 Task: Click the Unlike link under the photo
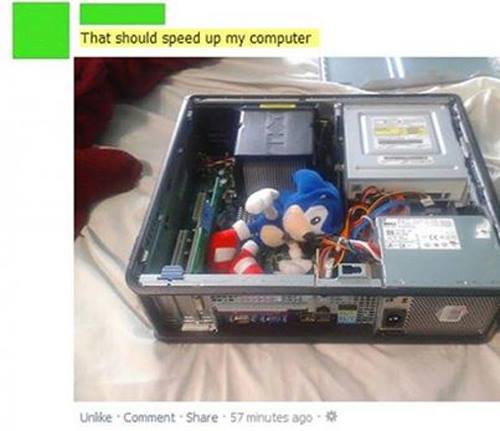click(96, 417)
